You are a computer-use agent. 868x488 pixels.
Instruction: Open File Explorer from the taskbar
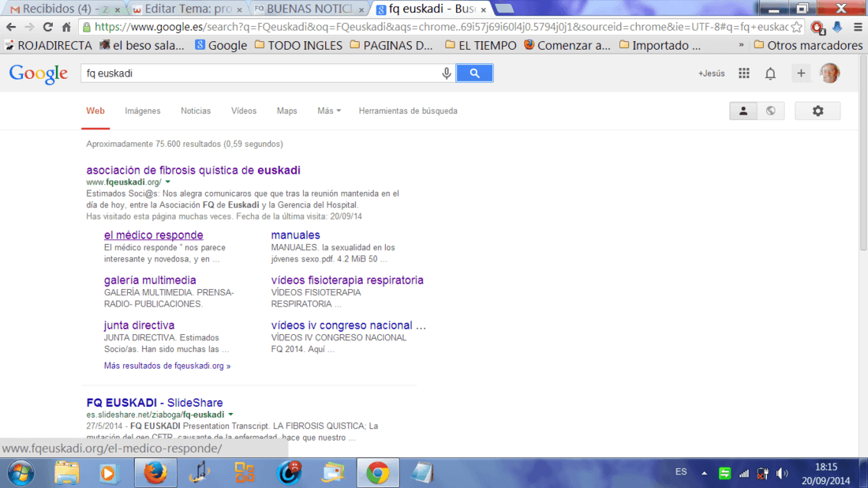coord(66,473)
